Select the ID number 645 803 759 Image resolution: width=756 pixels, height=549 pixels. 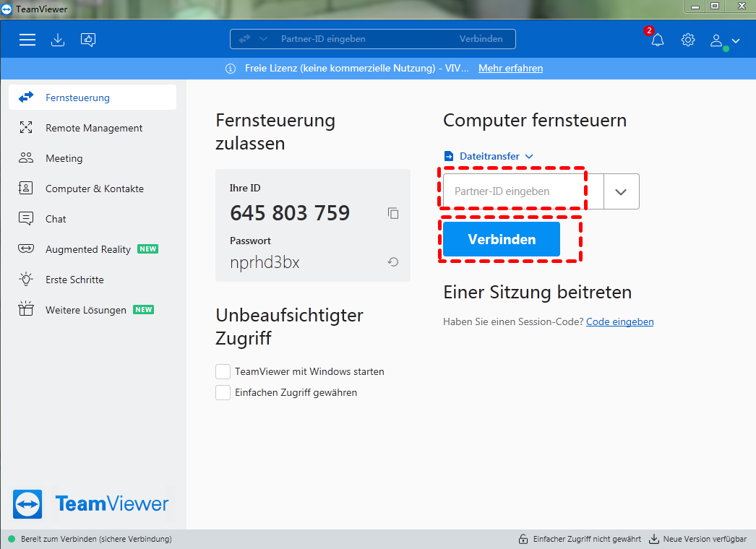[290, 213]
